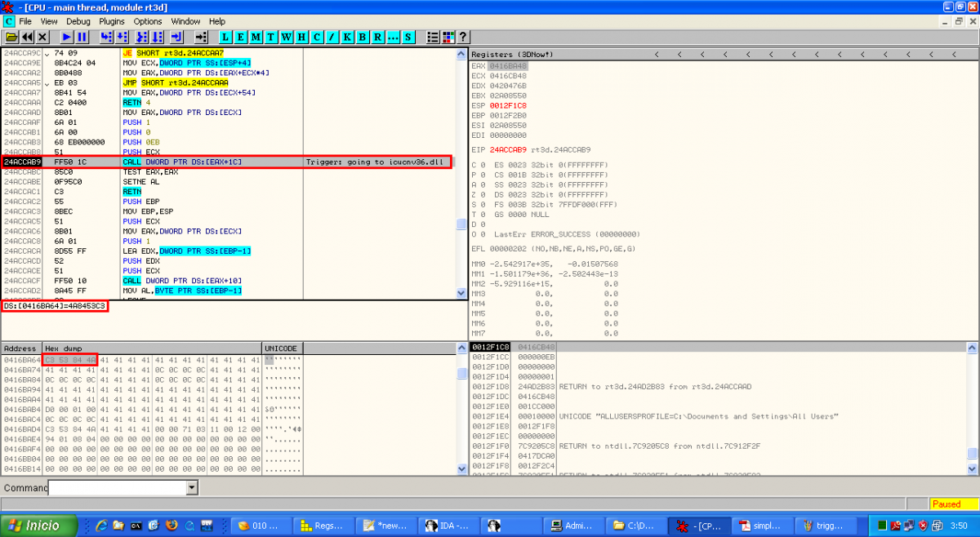Open the Log window (L)

pos(227,38)
